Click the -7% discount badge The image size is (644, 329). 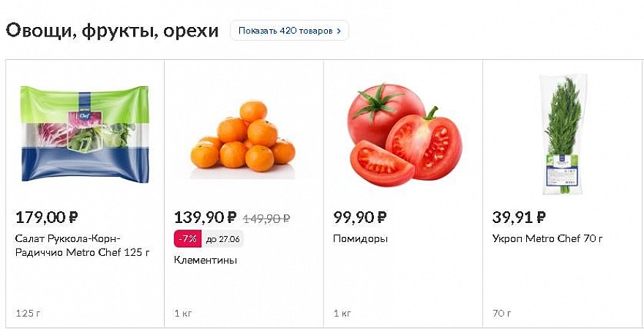coord(186,239)
